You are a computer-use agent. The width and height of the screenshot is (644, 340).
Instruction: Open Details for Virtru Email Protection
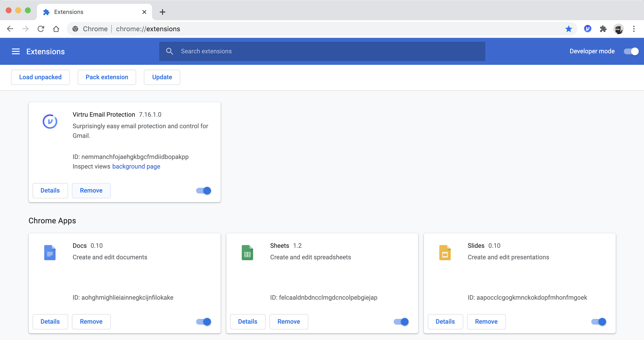pos(50,190)
